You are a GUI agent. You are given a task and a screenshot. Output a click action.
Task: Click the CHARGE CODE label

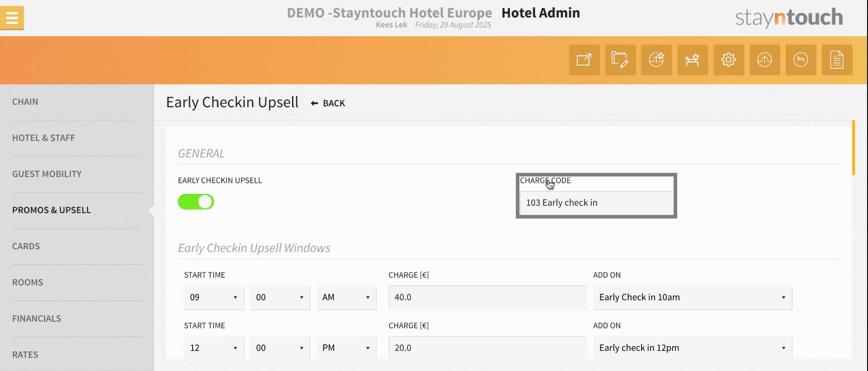pos(545,181)
